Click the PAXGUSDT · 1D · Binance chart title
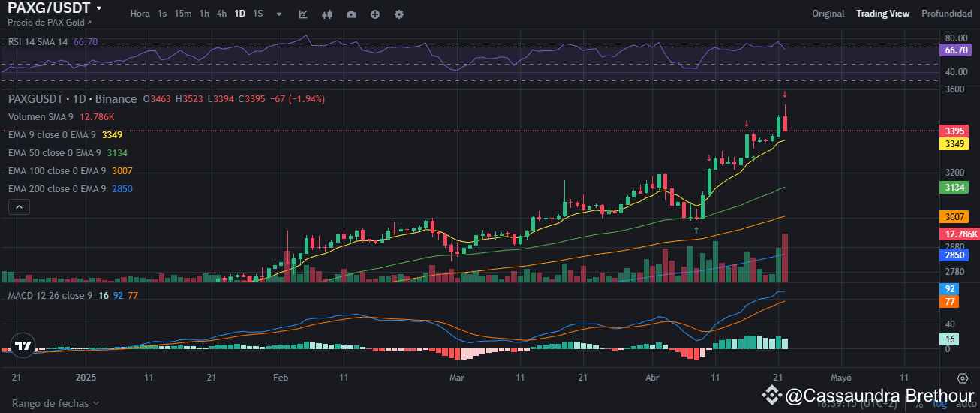Image resolution: width=980 pixels, height=413 pixels. 73,99
